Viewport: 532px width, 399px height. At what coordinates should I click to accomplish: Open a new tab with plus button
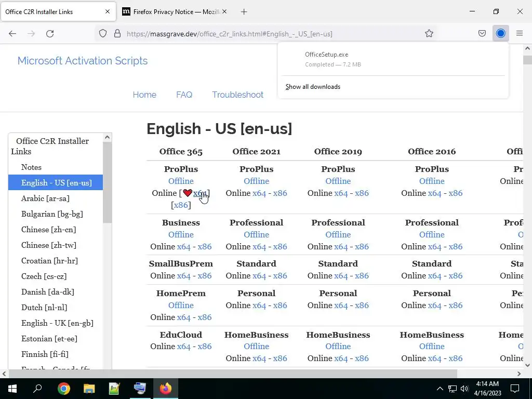244,12
